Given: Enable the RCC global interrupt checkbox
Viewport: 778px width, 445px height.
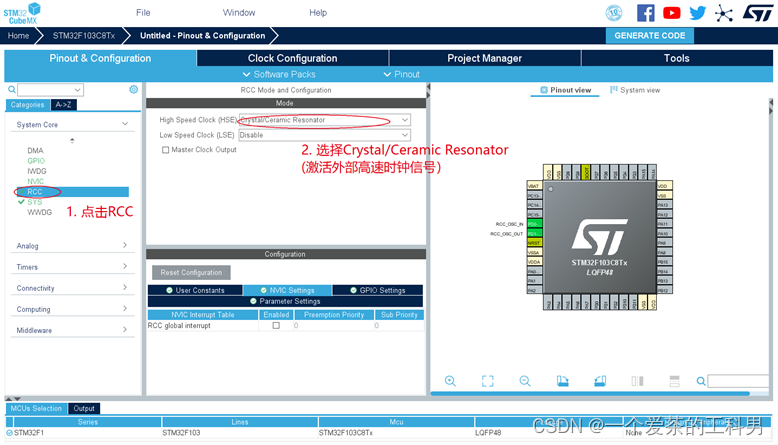Looking at the screenshot, I should coord(276,325).
